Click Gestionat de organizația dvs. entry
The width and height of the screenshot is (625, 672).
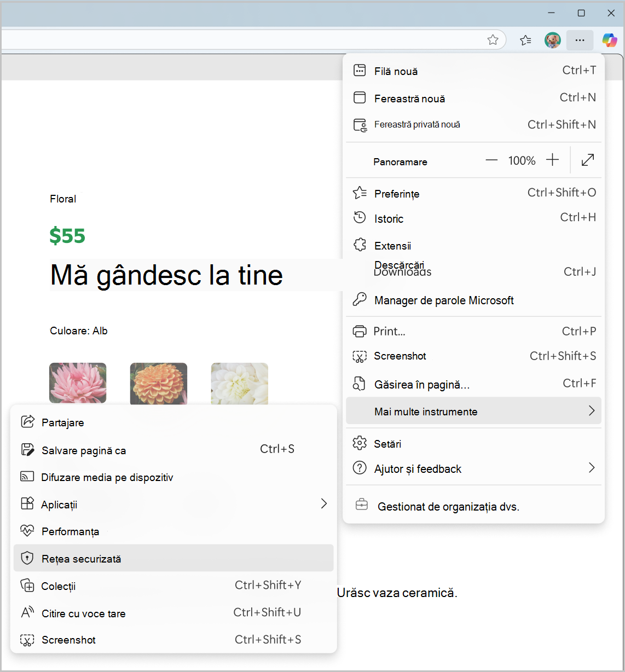[x=474, y=506]
